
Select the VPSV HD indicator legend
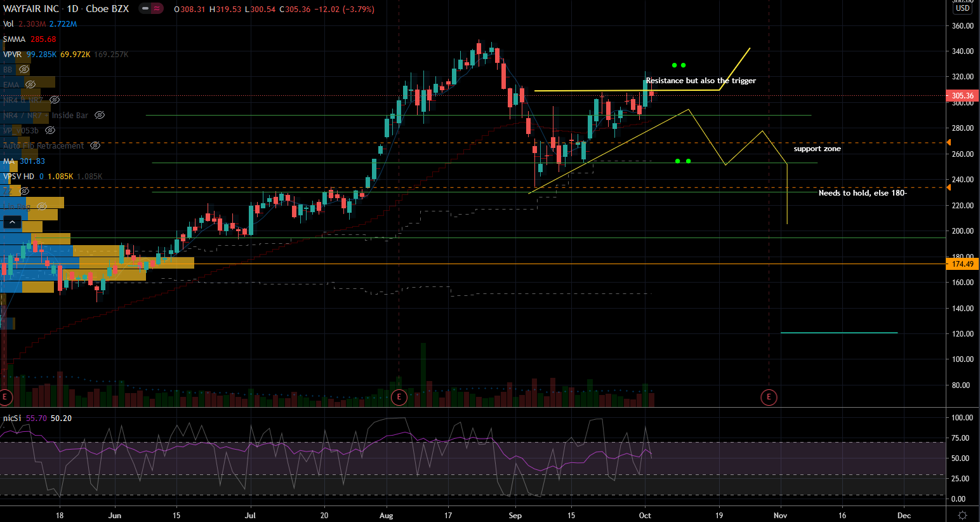(x=18, y=176)
